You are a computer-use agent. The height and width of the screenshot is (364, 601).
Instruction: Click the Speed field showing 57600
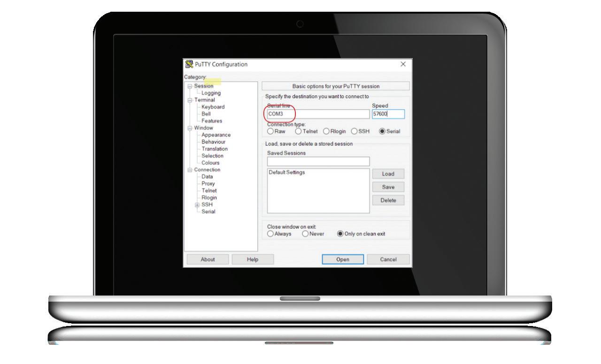click(388, 114)
